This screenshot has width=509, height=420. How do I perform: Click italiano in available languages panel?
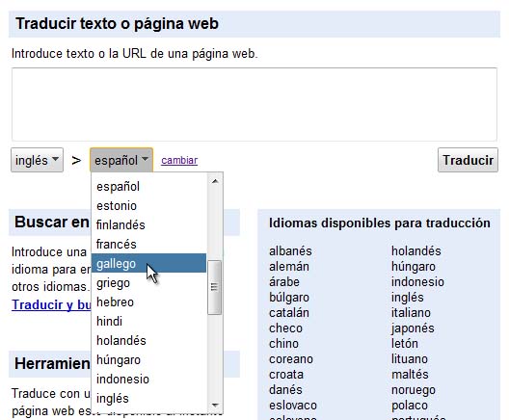(411, 313)
